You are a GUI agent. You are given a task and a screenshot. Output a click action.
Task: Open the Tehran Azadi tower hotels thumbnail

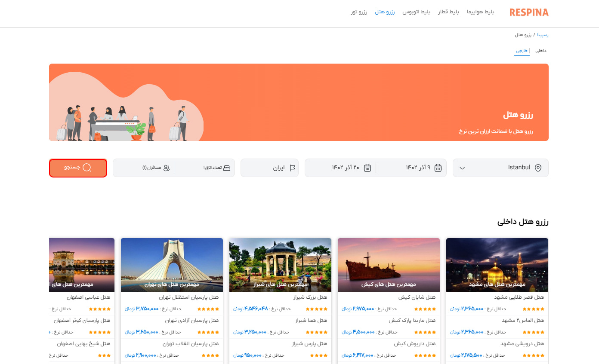coord(172,264)
